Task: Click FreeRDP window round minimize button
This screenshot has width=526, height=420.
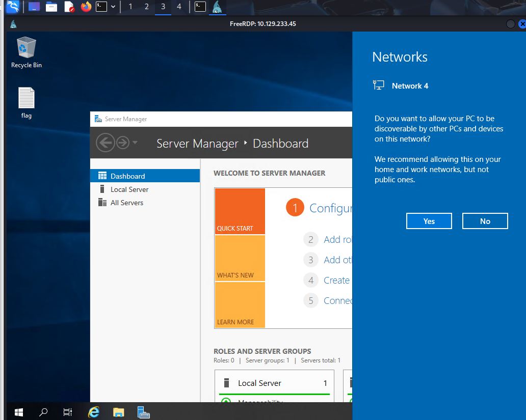Action: tap(510, 24)
